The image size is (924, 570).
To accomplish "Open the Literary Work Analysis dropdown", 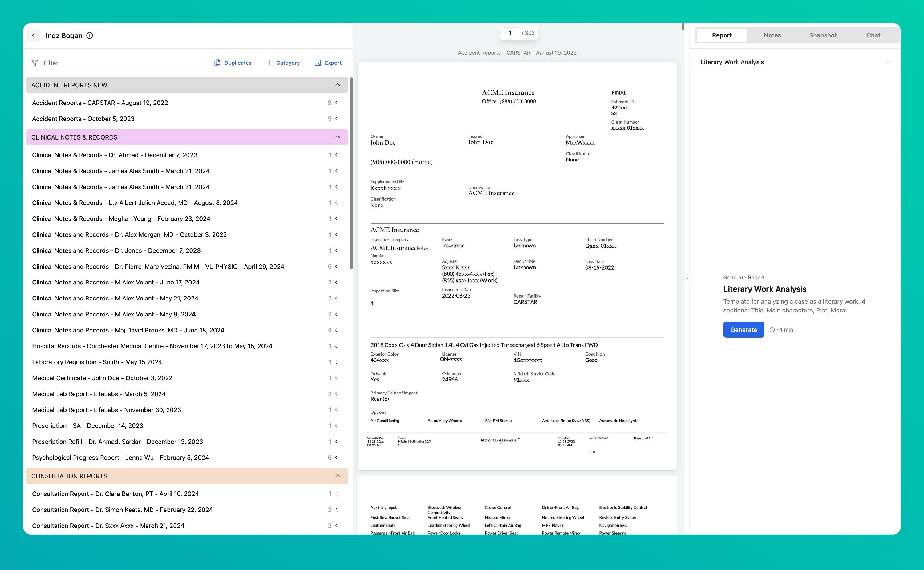I will click(x=795, y=62).
